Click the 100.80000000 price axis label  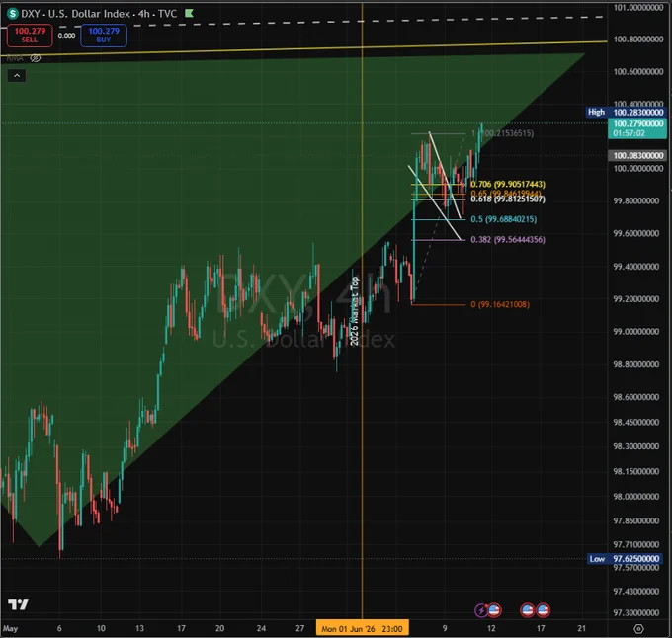click(x=638, y=39)
